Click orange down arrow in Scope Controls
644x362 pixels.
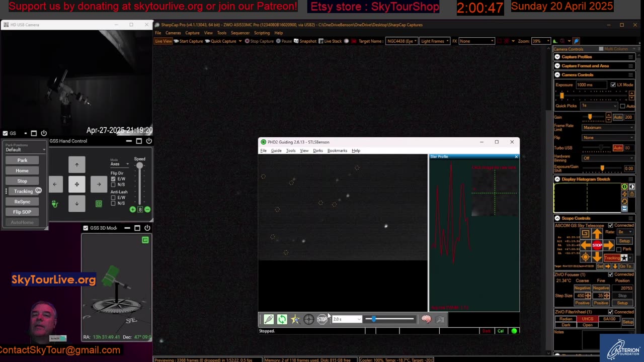tap(597, 257)
